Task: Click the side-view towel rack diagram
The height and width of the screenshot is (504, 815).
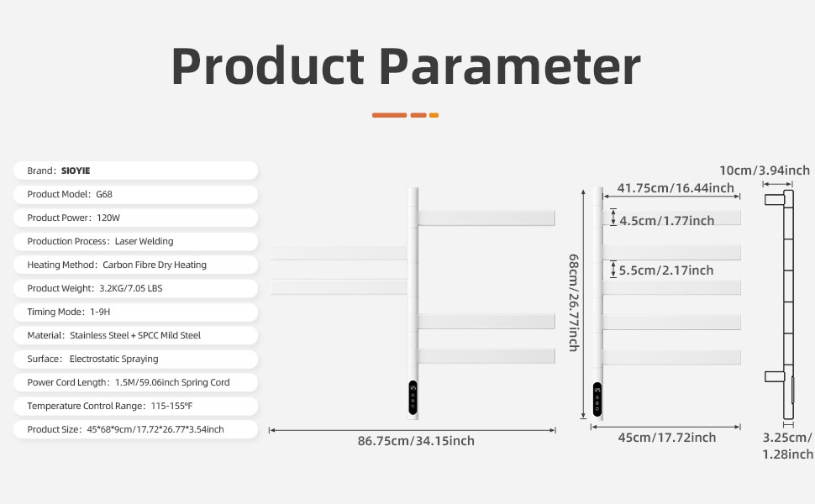Action: (781, 304)
